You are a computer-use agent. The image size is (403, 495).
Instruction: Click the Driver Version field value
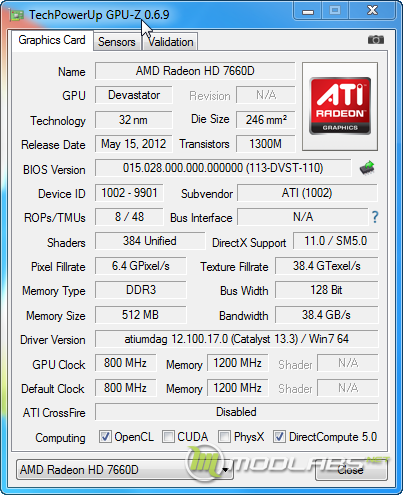point(237,339)
